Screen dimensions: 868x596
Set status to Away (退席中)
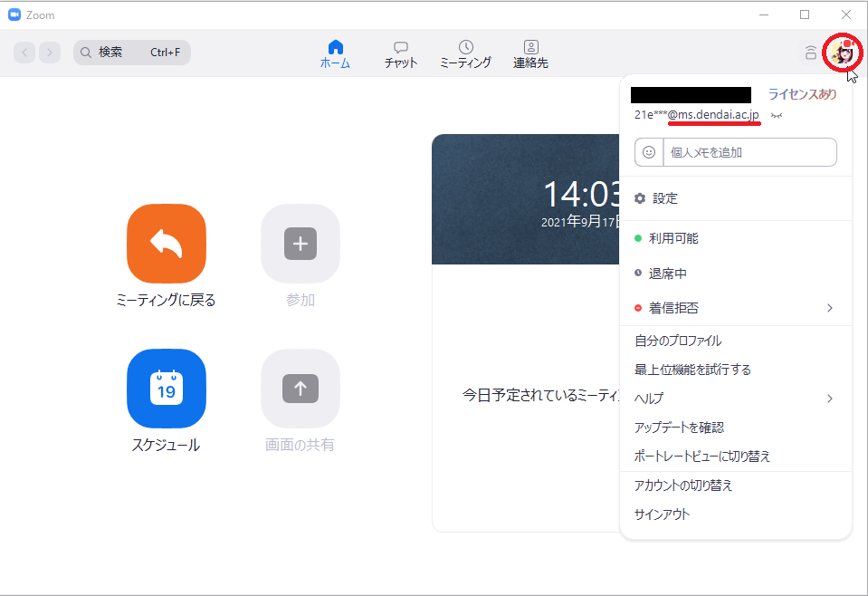735,274
